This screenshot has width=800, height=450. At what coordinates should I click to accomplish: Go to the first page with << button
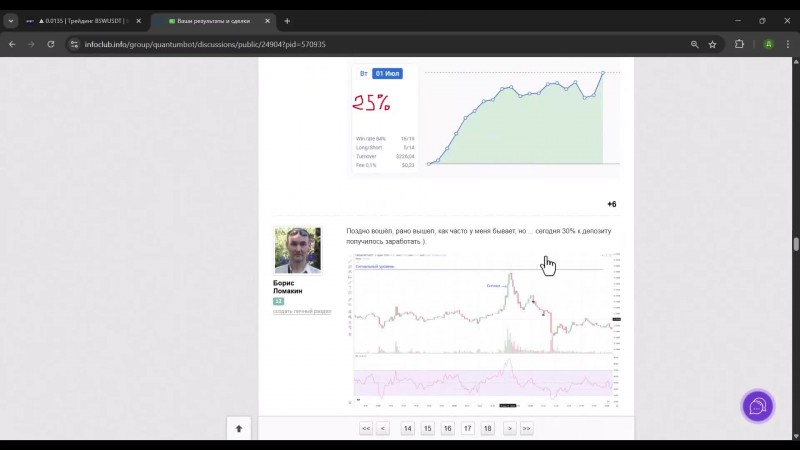coord(366,429)
